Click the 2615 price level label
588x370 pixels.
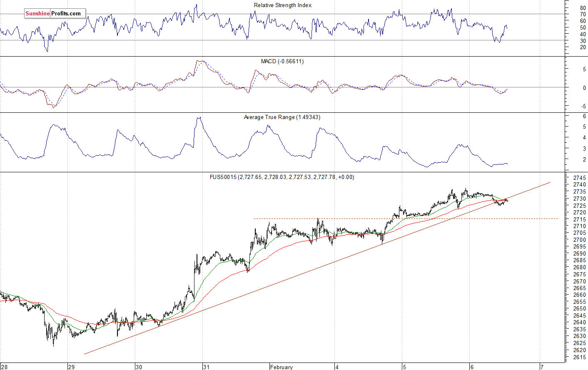(580, 358)
